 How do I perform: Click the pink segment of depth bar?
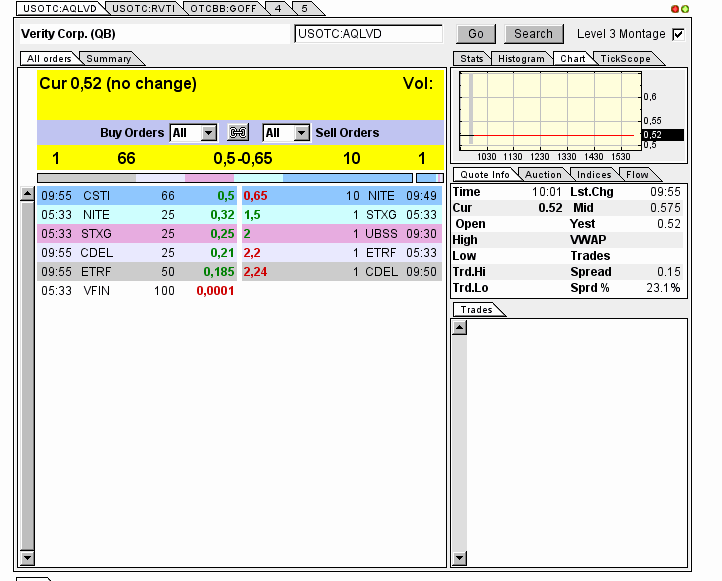pos(208,178)
